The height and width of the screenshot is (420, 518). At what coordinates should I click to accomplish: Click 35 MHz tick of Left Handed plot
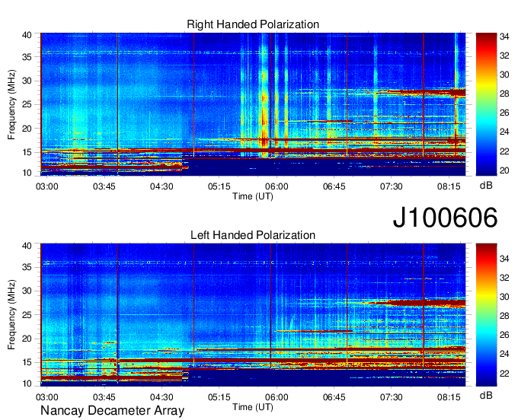(27, 267)
